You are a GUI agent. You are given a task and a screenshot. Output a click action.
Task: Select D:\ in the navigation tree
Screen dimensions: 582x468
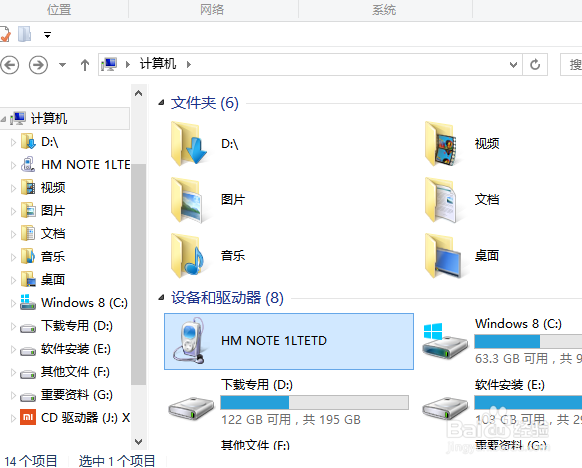click(x=50, y=142)
